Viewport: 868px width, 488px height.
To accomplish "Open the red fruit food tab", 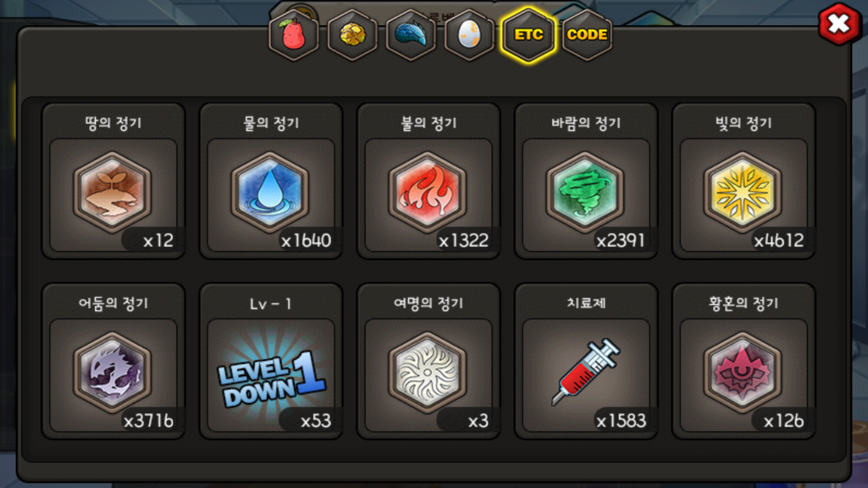I will pyautogui.click(x=293, y=35).
